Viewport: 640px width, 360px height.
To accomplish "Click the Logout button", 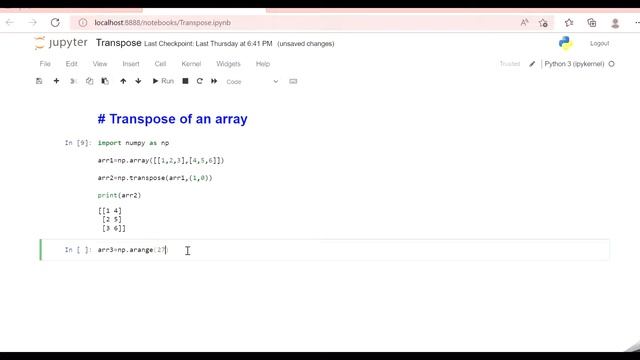I will [x=600, y=43].
